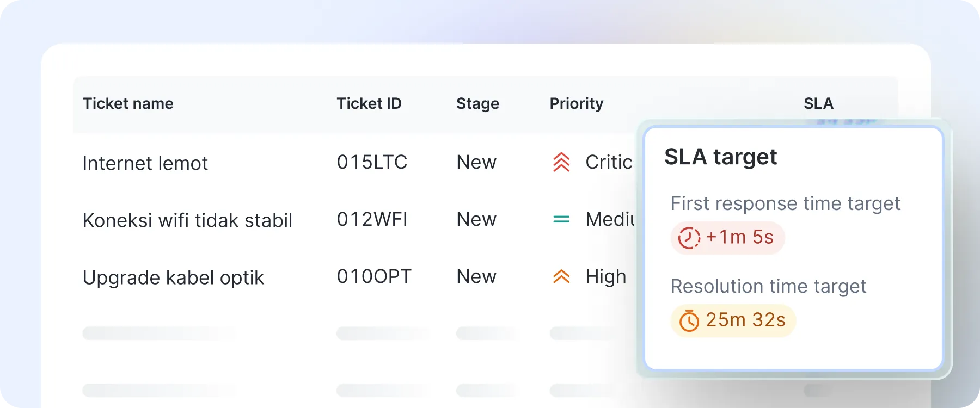
Task: Click the SLA column header
Action: 818,103
